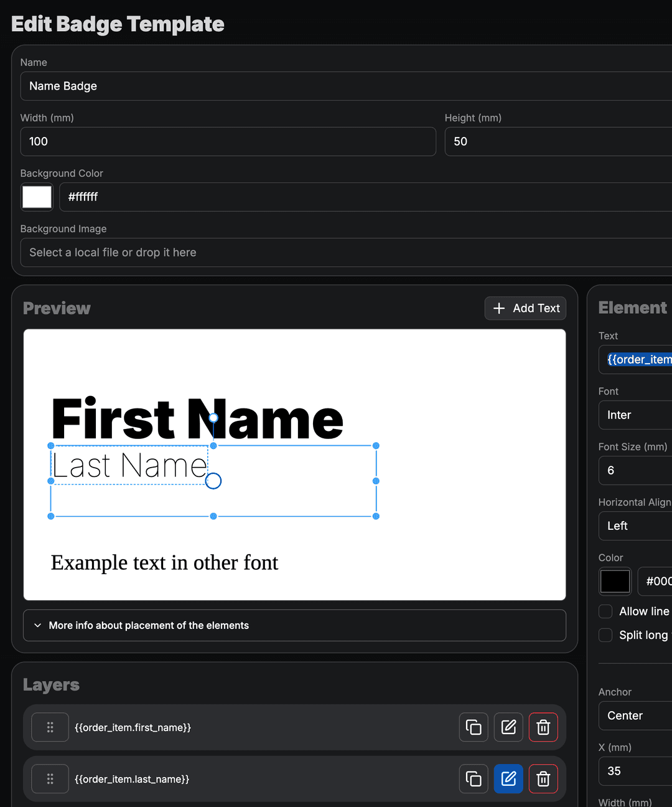
Task: Focus the Height (mm) field showing 50
Action: pyautogui.click(x=558, y=141)
